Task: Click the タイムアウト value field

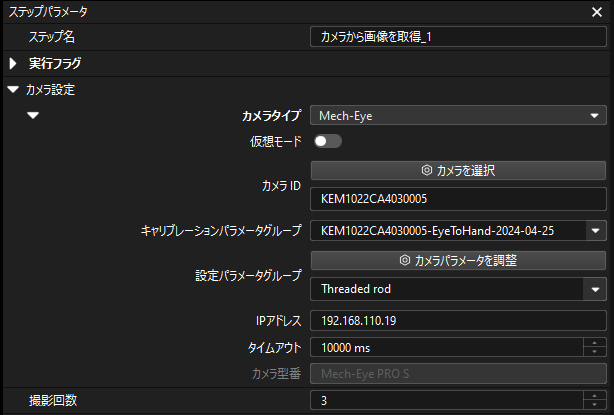Action: [446, 348]
